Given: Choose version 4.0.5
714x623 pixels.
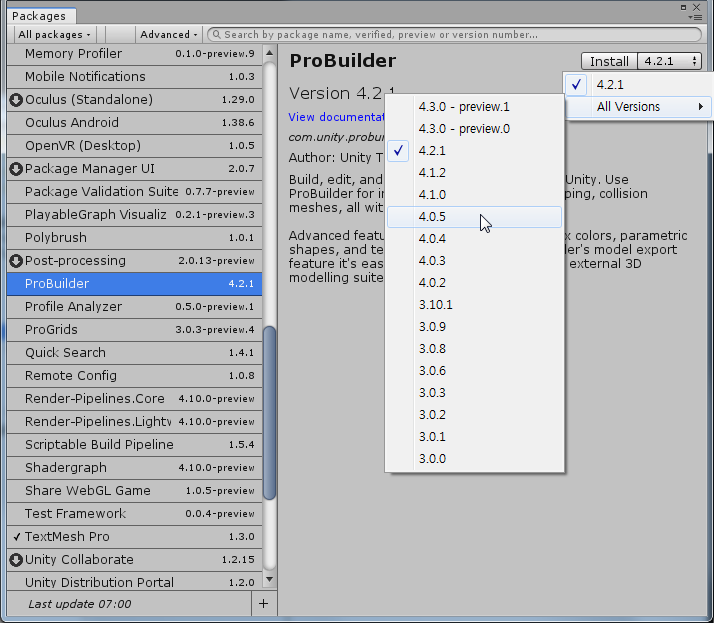Looking at the screenshot, I should pos(474,217).
